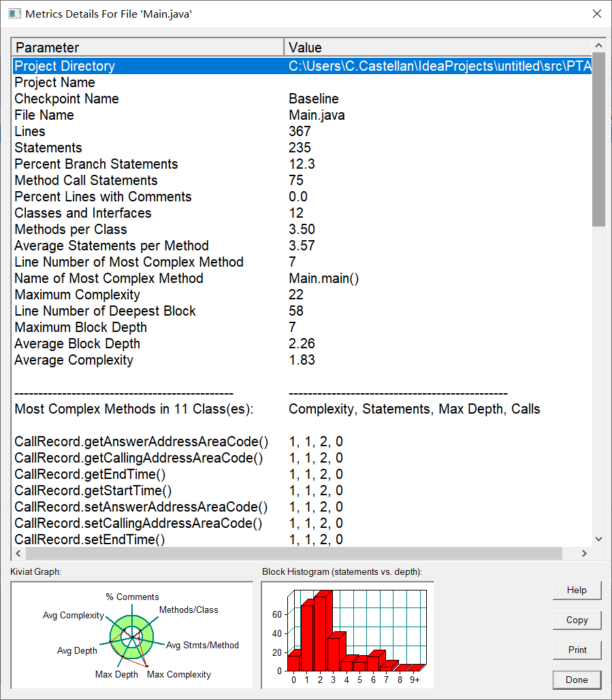Select the Method Call Statements row

pos(302,180)
